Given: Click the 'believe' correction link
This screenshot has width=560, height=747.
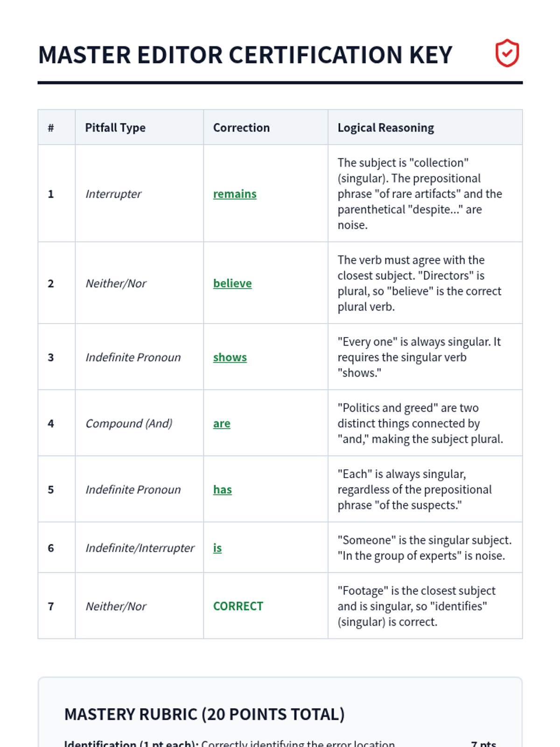Looking at the screenshot, I should tap(232, 283).
